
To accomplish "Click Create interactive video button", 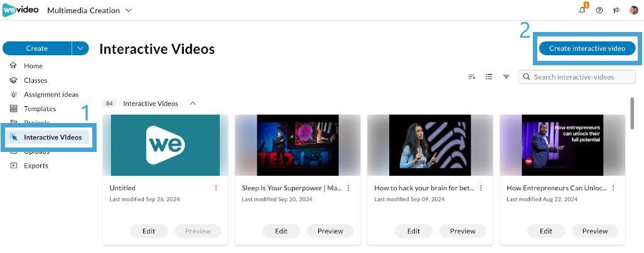I will (x=587, y=48).
